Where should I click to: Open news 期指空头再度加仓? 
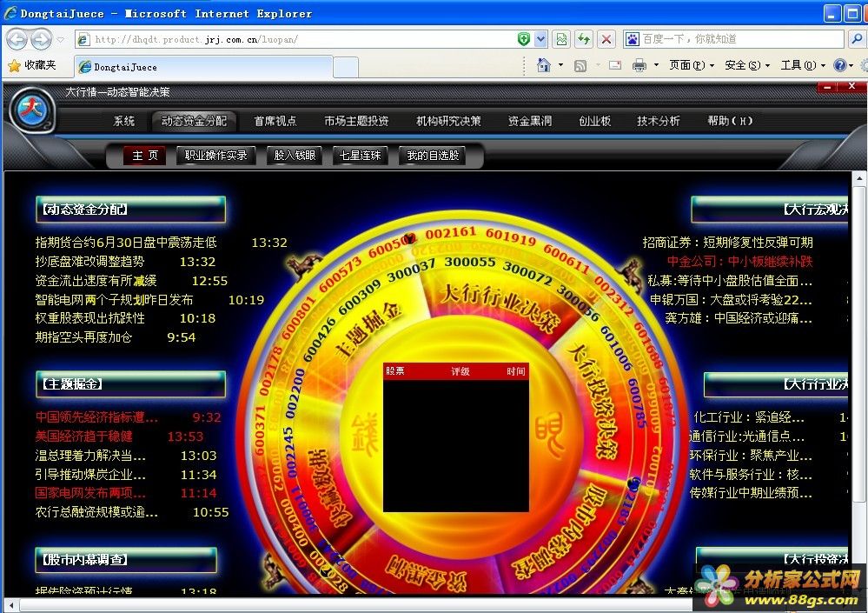coord(83,337)
